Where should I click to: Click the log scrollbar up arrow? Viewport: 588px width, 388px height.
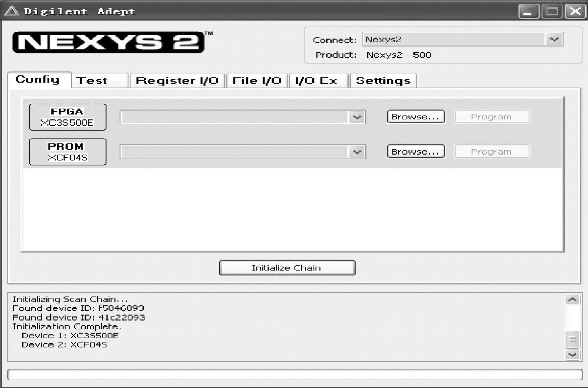pos(572,299)
